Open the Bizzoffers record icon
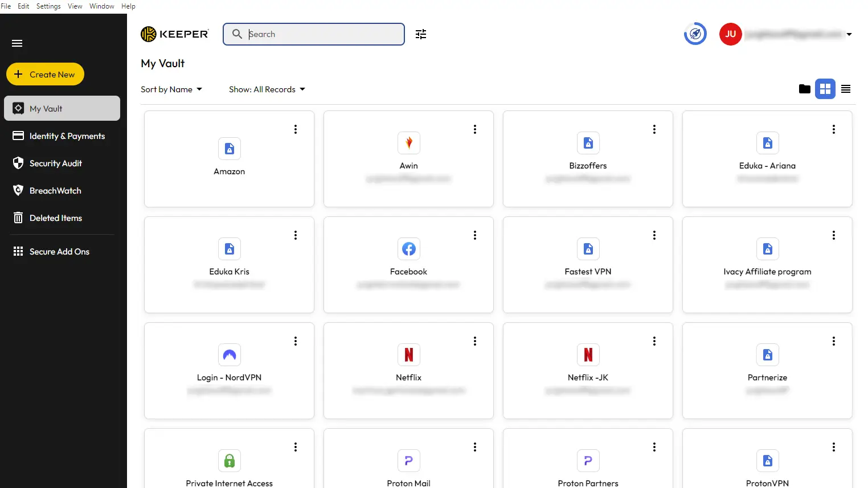 (588, 143)
